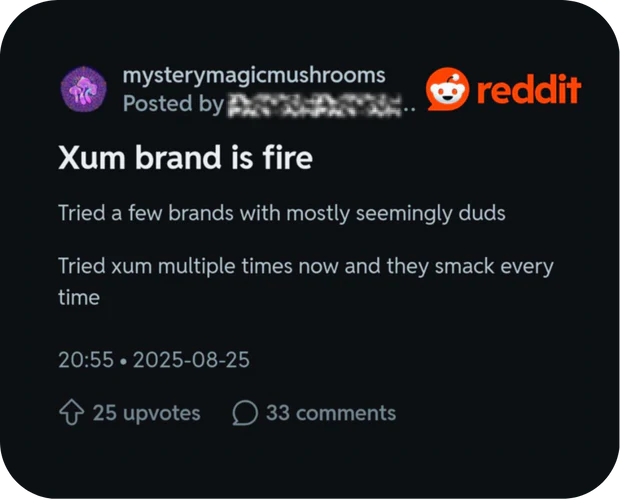Click the blurred poster username
This screenshot has height=500, width=620.
coord(315,105)
